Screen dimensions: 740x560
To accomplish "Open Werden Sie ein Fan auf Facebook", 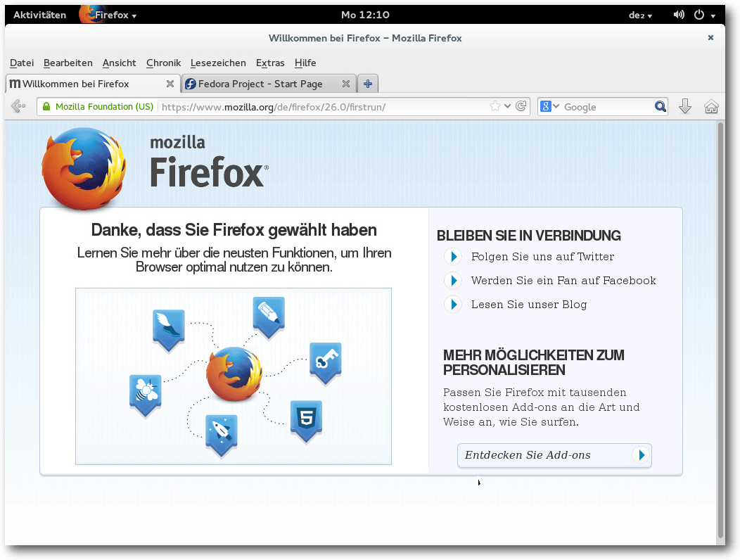I will pyautogui.click(x=563, y=281).
